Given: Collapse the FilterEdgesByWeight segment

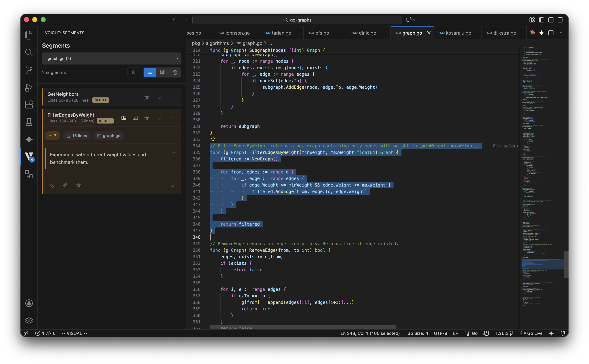Looking at the screenshot, I should pyautogui.click(x=172, y=118).
